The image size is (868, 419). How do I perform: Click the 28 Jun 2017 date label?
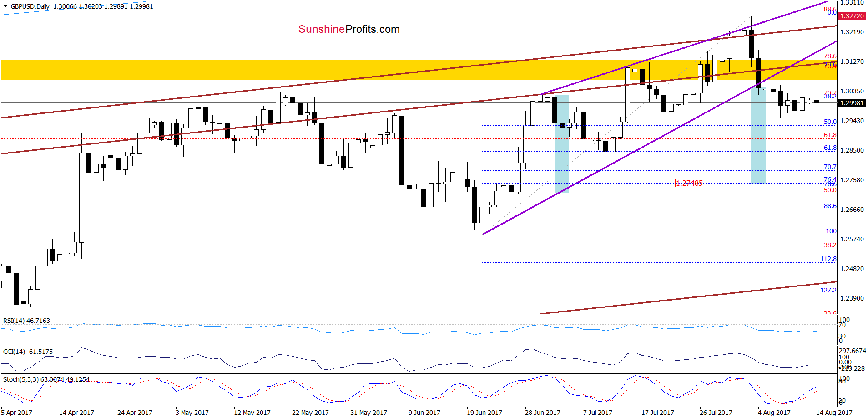543,413
